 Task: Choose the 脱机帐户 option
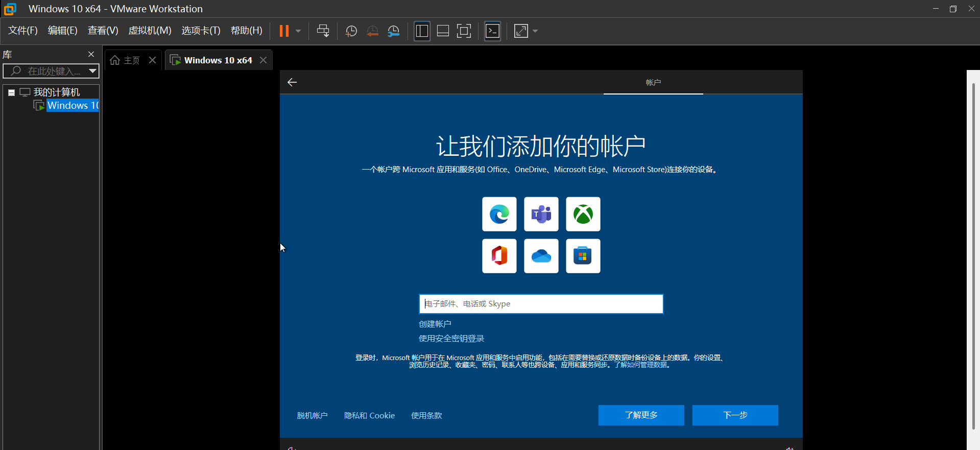313,416
